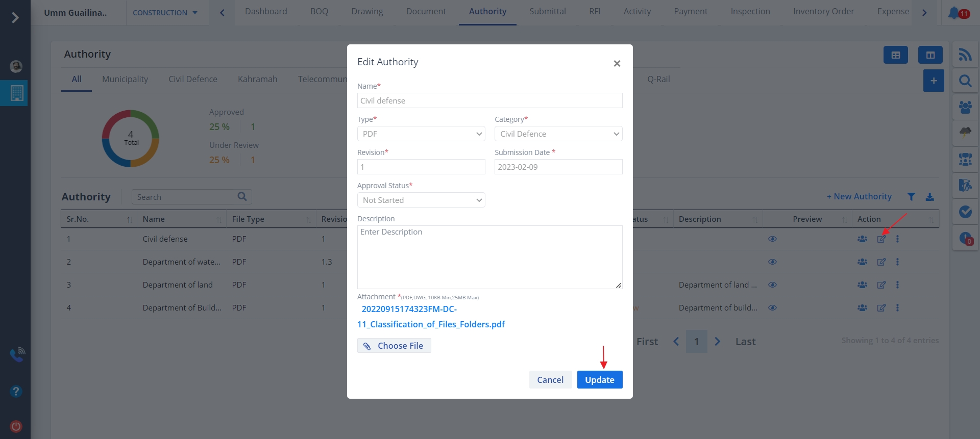Viewport: 980px width, 439px height.
Task: Show preview for Department of land row
Action: pyautogui.click(x=772, y=285)
